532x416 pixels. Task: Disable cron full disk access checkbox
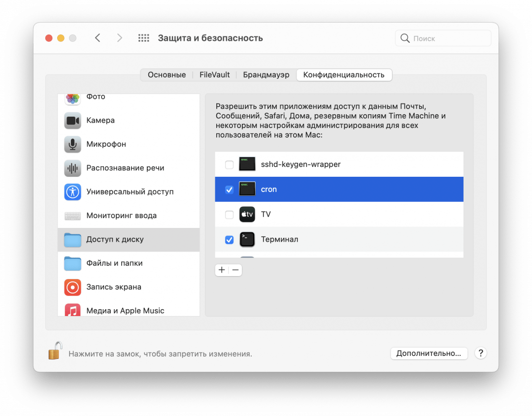click(x=229, y=190)
